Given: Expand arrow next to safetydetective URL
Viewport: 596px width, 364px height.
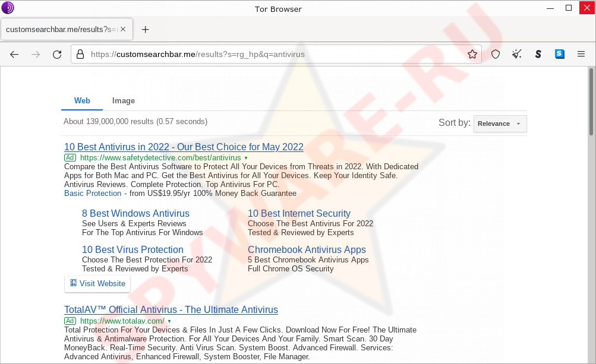Looking at the screenshot, I should click(246, 158).
